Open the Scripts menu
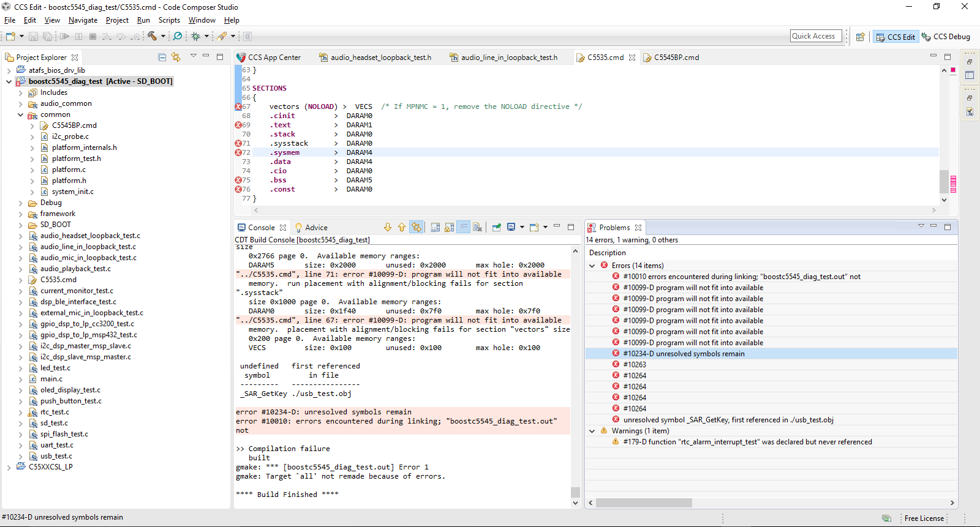The height and width of the screenshot is (527, 980). pos(169,20)
